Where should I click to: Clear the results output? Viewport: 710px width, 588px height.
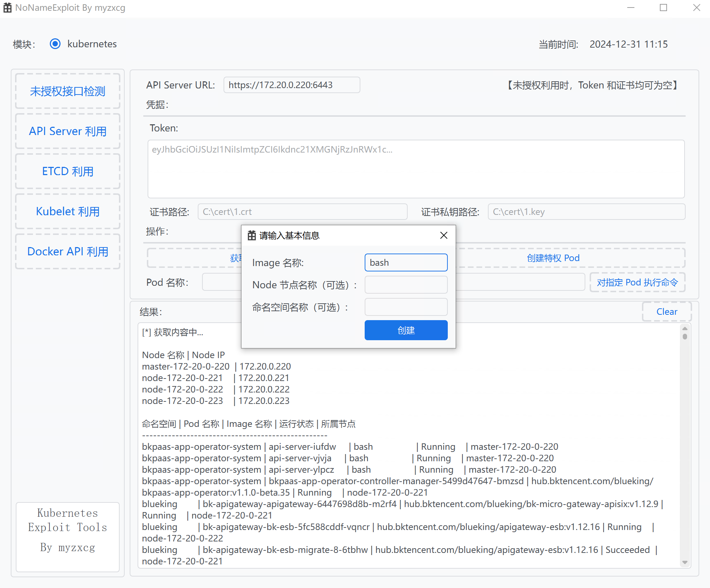(667, 312)
